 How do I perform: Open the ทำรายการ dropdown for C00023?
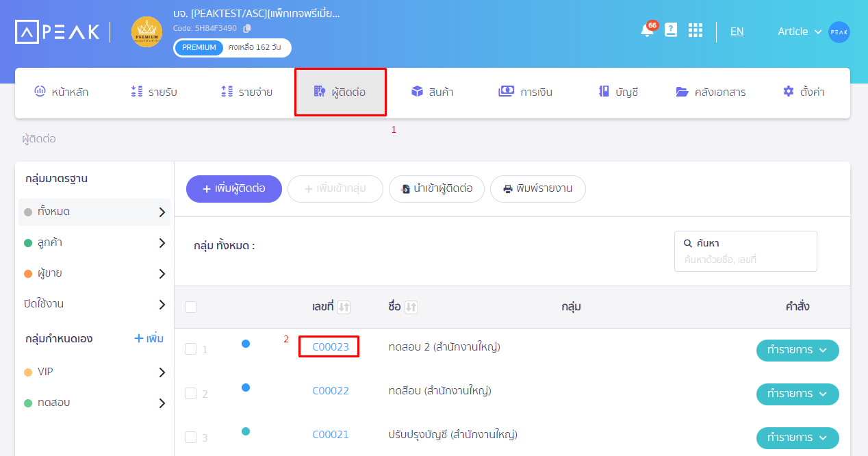[797, 350]
